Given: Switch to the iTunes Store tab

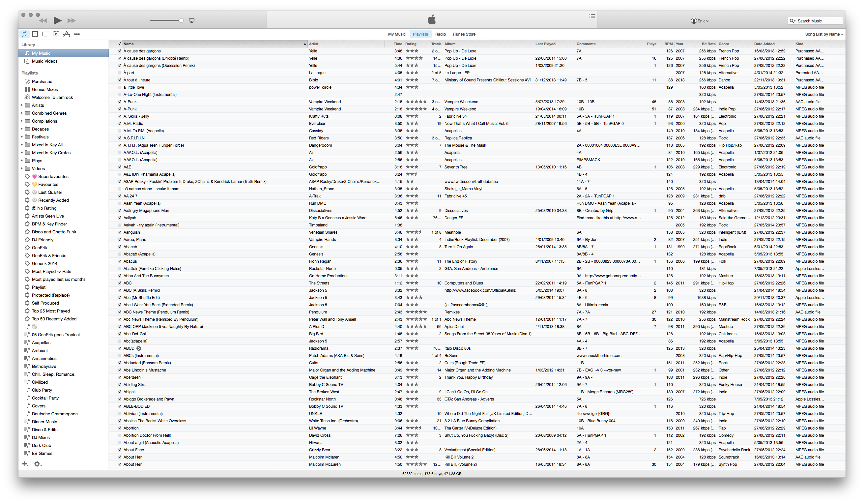Looking at the screenshot, I should [x=464, y=34].
